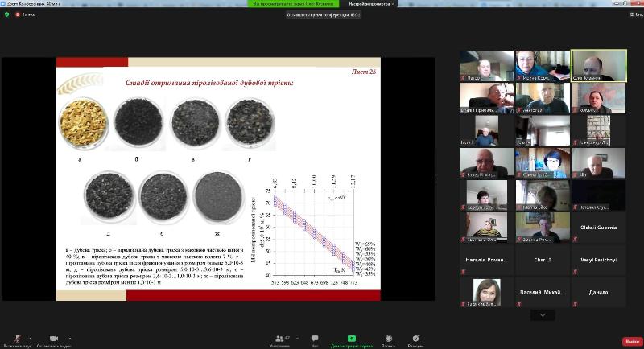Click the red Leave meeting button

pyautogui.click(x=630, y=340)
